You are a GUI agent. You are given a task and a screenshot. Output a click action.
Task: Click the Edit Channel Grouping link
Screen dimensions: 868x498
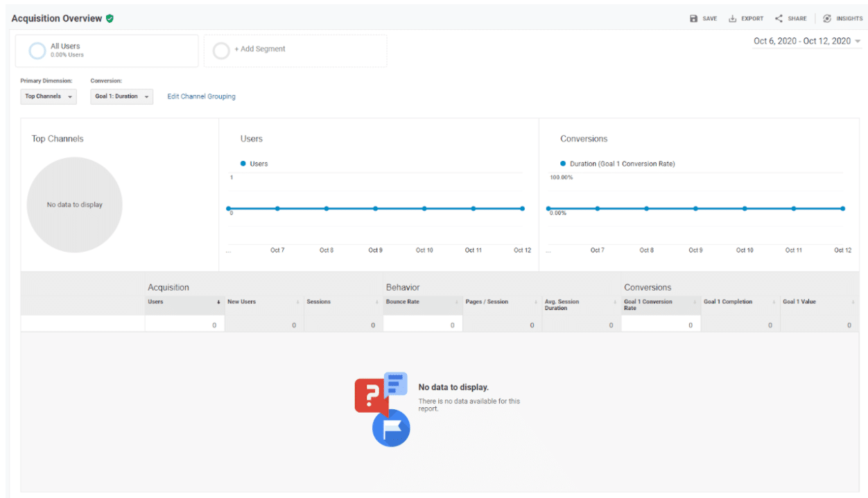(201, 96)
